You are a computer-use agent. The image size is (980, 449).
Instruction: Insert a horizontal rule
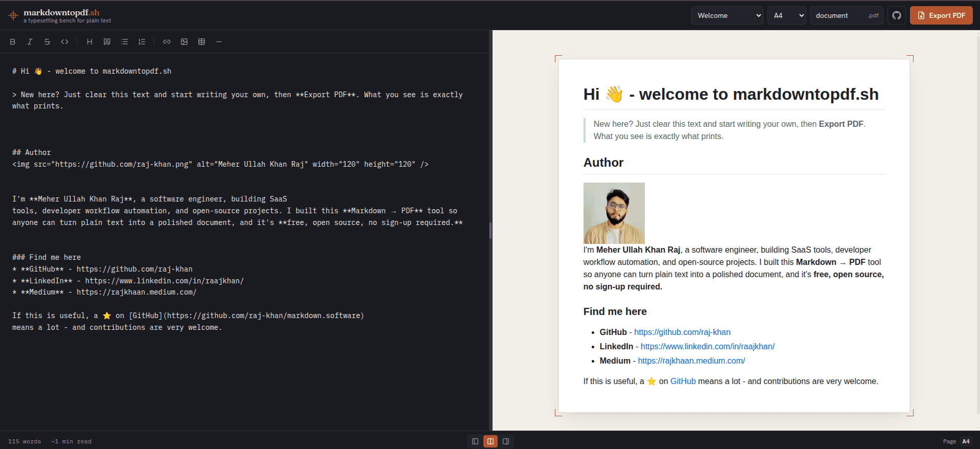pyautogui.click(x=219, y=42)
